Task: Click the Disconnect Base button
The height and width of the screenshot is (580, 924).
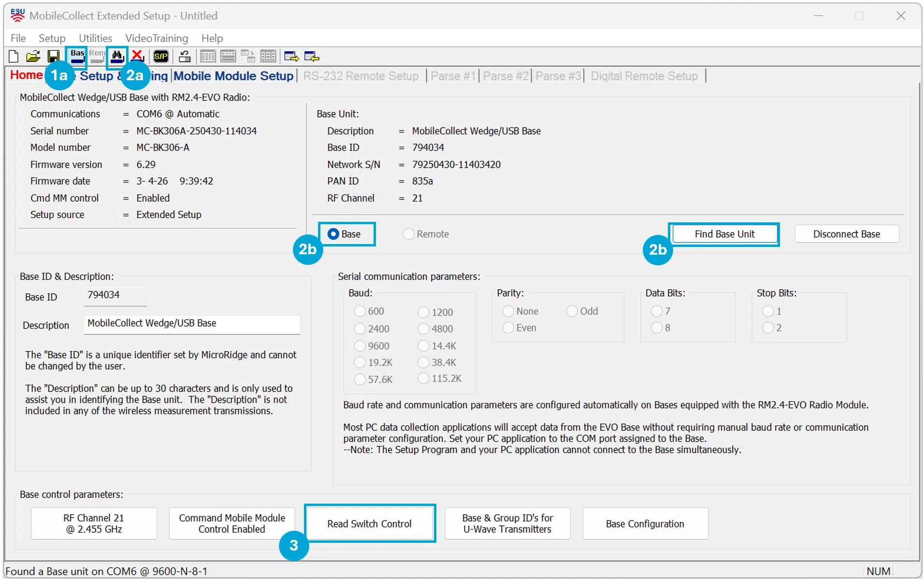Action: tap(847, 234)
